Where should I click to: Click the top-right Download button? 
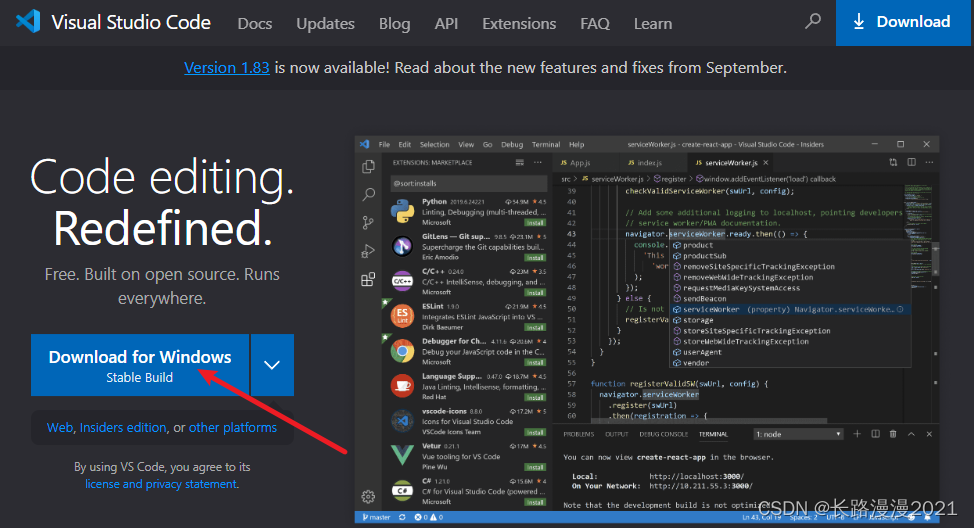(x=904, y=22)
